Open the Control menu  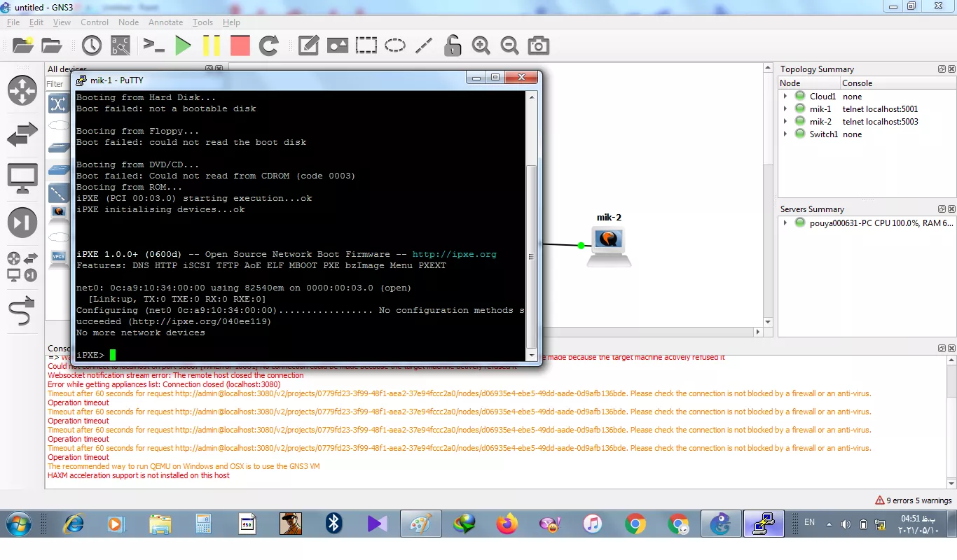[95, 22]
